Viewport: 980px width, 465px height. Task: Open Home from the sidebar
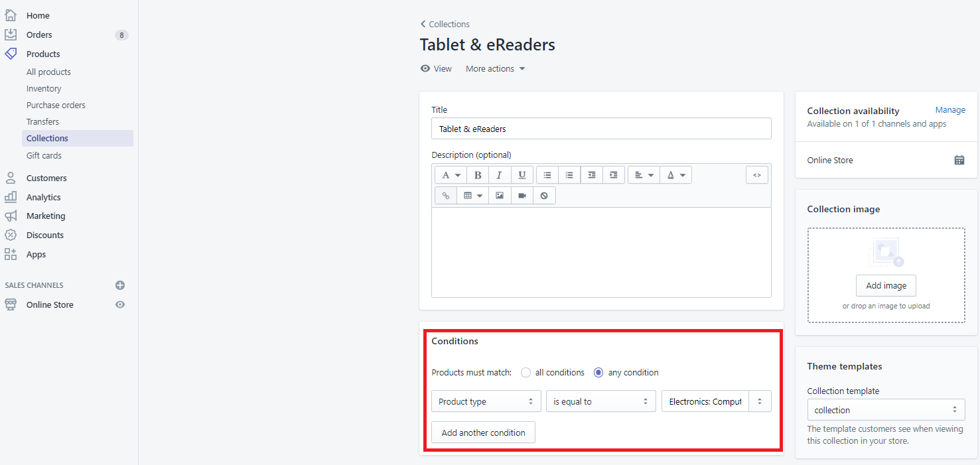click(38, 15)
